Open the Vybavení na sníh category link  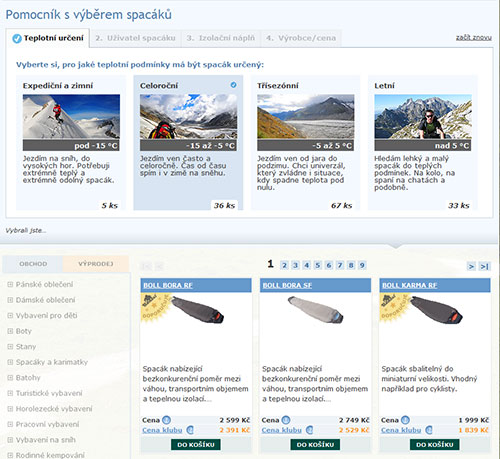[x=46, y=440]
